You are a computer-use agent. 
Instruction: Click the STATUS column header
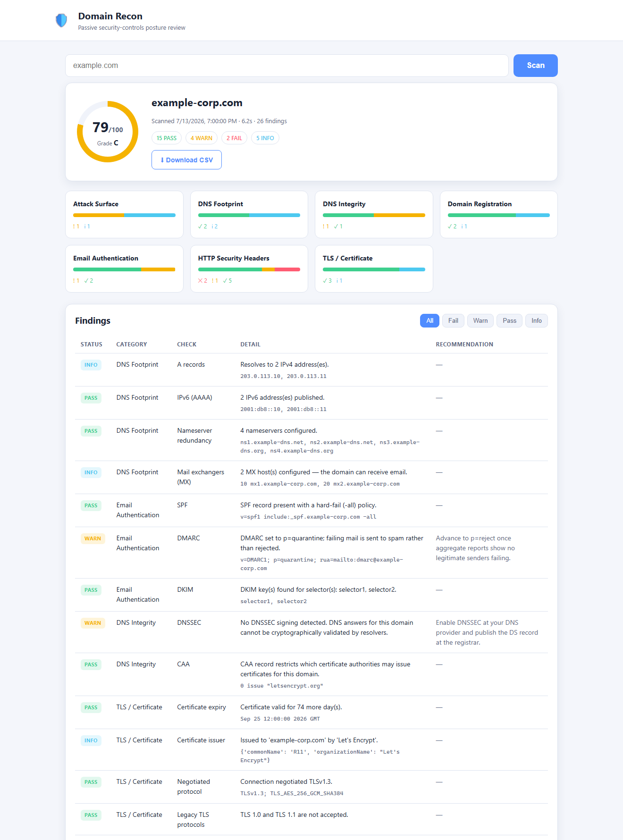(92, 344)
